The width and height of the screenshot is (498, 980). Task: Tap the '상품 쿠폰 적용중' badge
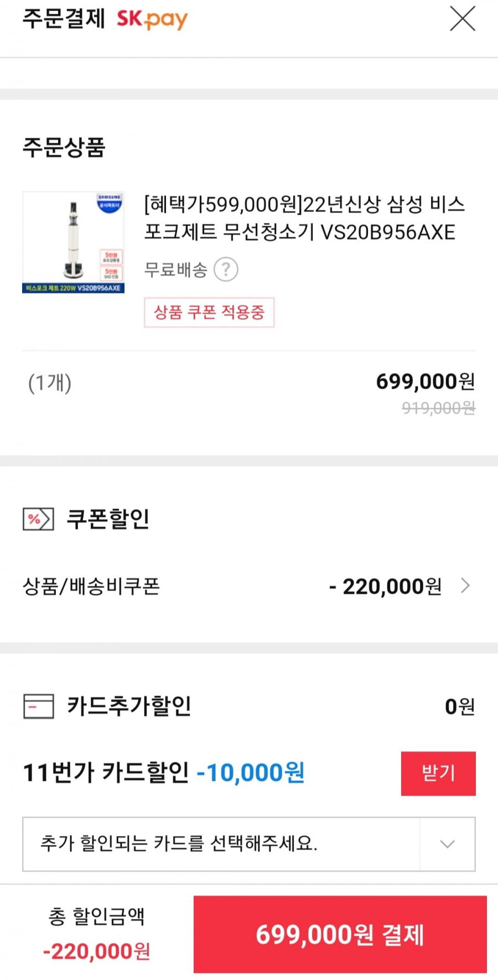(x=209, y=312)
